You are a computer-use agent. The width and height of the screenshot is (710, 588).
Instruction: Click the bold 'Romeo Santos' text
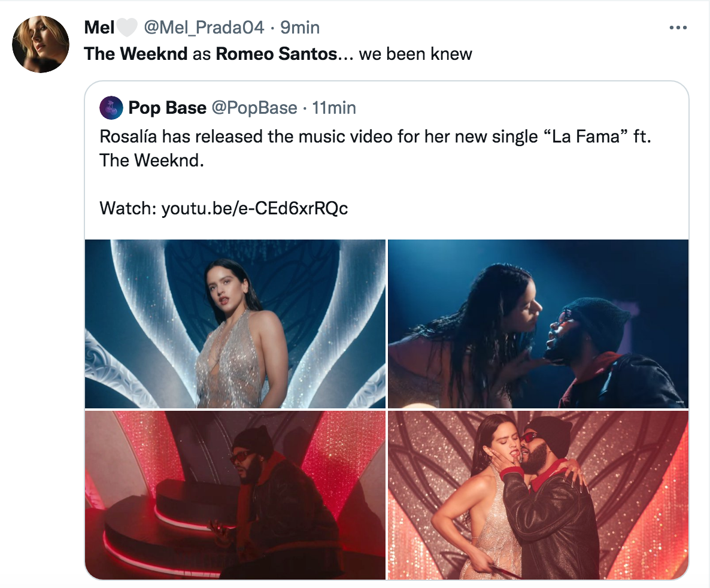[x=277, y=54]
